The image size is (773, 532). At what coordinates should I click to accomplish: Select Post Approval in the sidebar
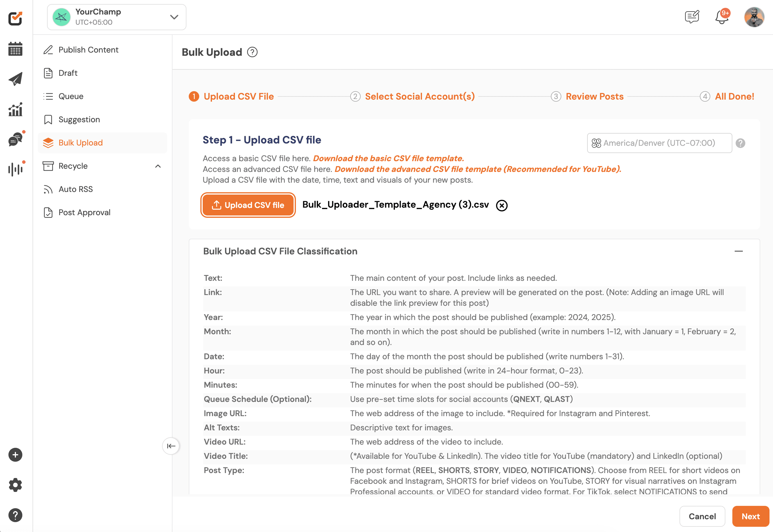(x=84, y=212)
